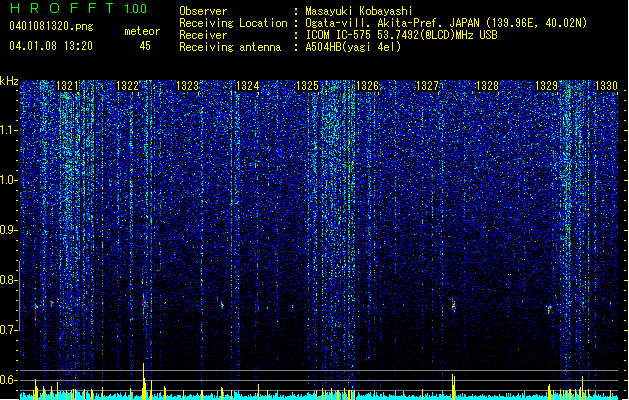Screen dimensions: 629x400
Task: Click the date stamp 04.01.08 13:20
Action: (51, 46)
